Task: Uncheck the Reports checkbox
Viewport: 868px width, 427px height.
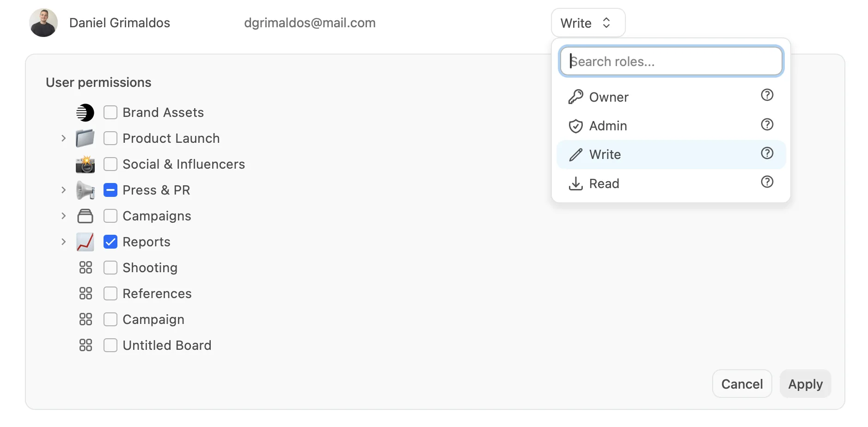Action: [110, 242]
